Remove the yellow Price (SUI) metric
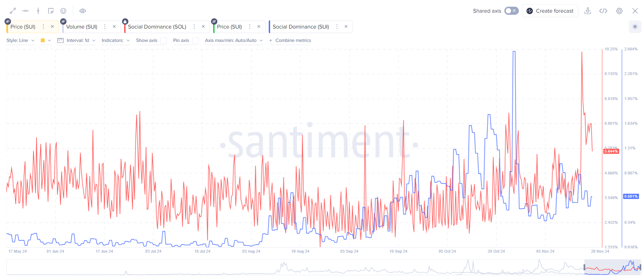Screen dimensions: 644x278 pos(52,26)
